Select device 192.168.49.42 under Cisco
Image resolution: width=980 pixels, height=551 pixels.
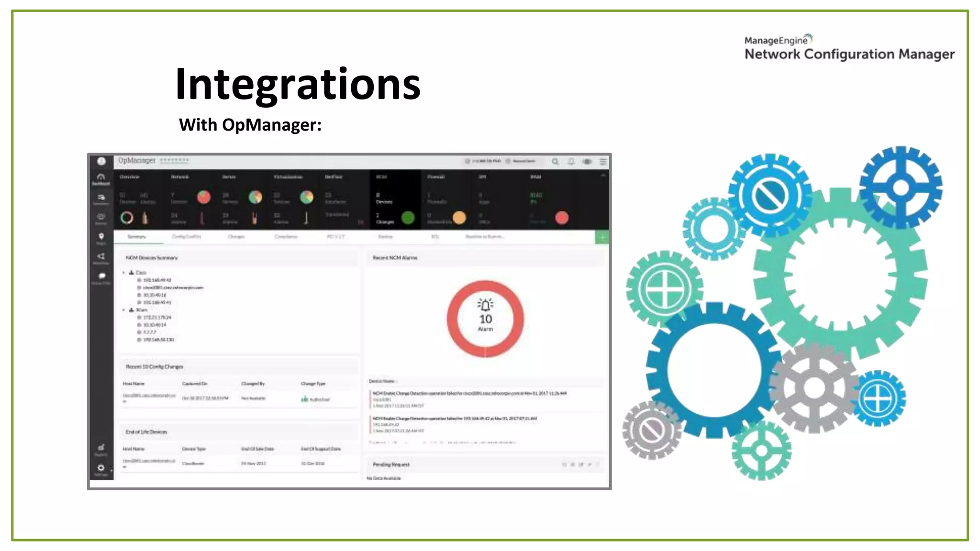pyautogui.click(x=157, y=280)
